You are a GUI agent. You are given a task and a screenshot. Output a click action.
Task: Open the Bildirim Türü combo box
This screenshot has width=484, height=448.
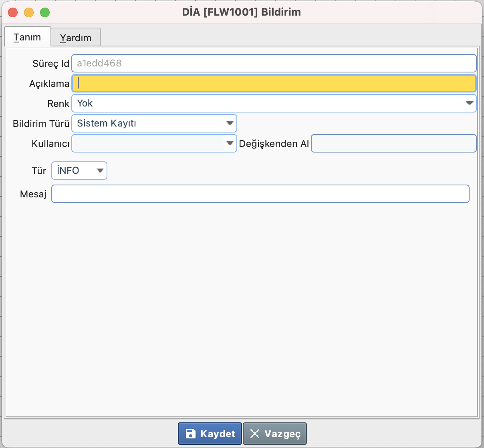click(x=230, y=123)
